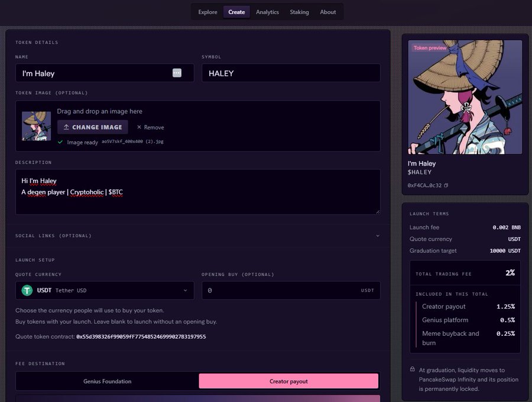
Task: Click the Social Links chevron arrow
Action: pos(378,235)
